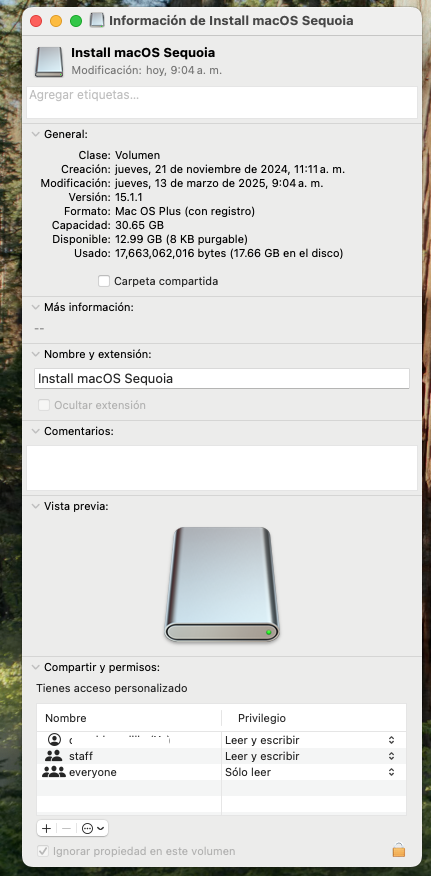This screenshot has width=431, height=876.
Task: Click the everyone group icon
Action: (x=54, y=772)
